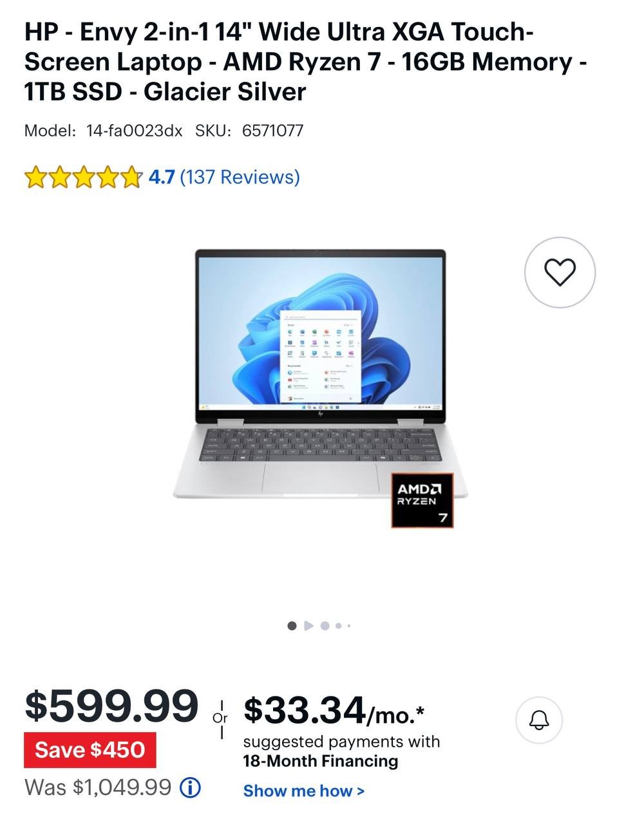Go to the fourth carousel dot
This screenshot has width=644, height=824.
click(338, 625)
